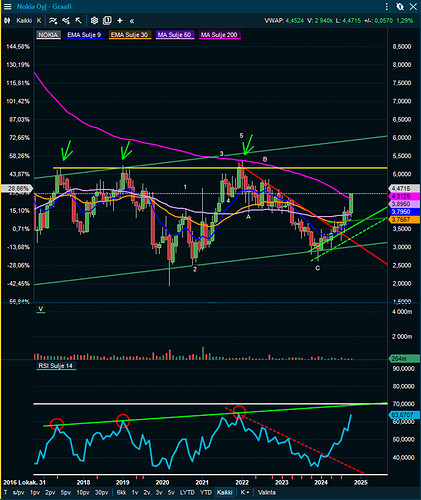Select the 'T' tick range button
Image resolution: width=421 pixels, height=500 pixels.
point(6,492)
